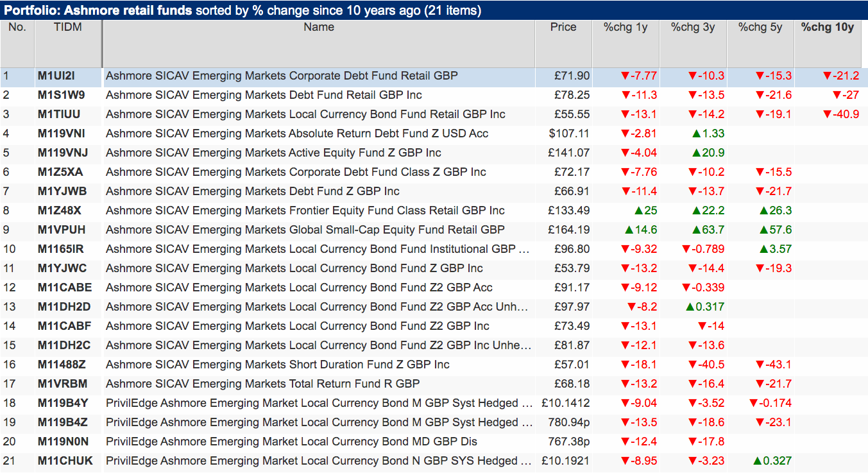
Task: Click 5y change value -43.1
Action: coord(773,365)
